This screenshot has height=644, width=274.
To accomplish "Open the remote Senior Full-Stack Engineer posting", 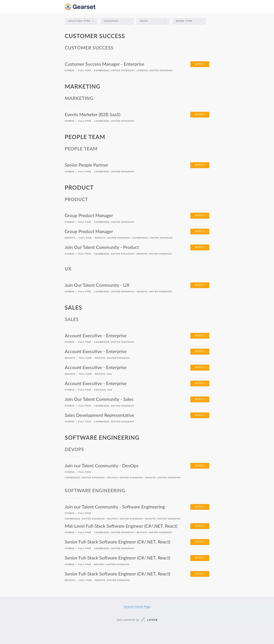I will point(117,574).
